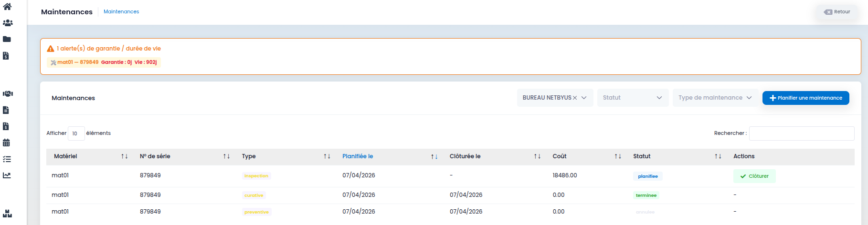Click the boxes inventory icon in the sidebar

pyautogui.click(x=7, y=214)
